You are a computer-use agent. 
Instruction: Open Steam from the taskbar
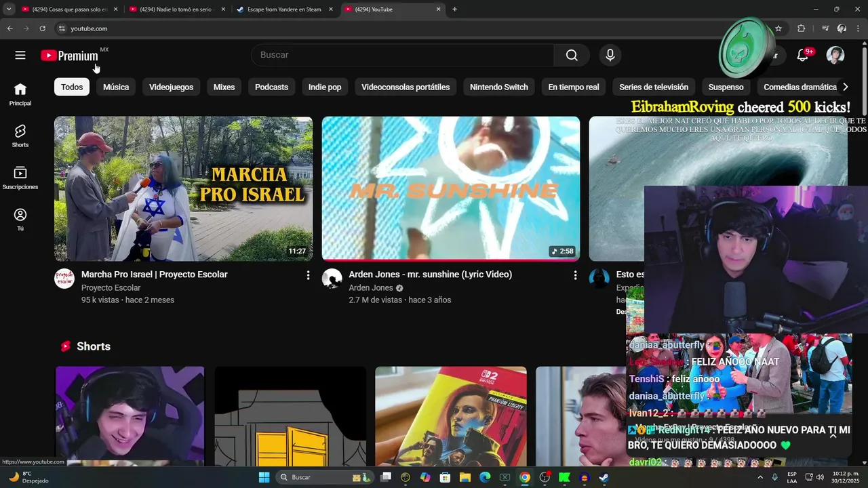coord(604,477)
